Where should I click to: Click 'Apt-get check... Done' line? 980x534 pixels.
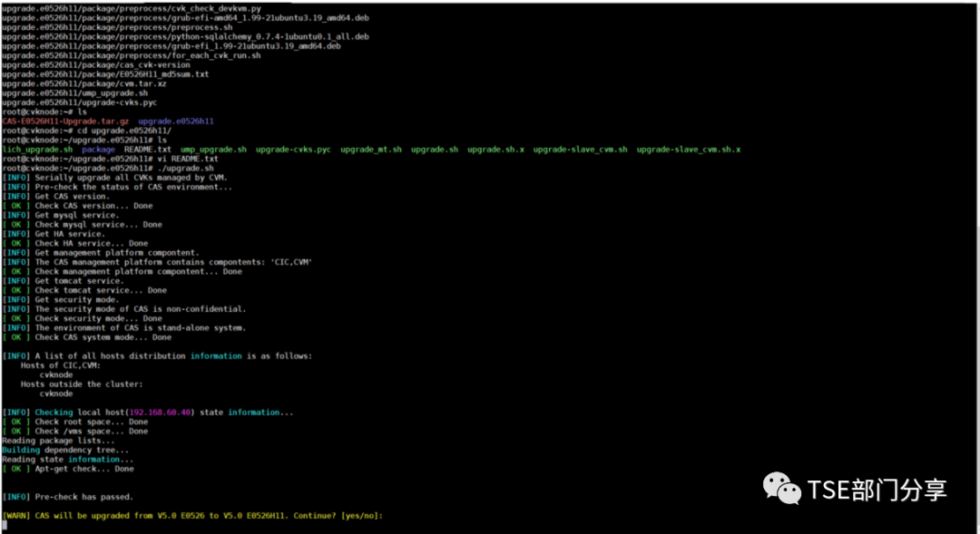tap(67, 469)
